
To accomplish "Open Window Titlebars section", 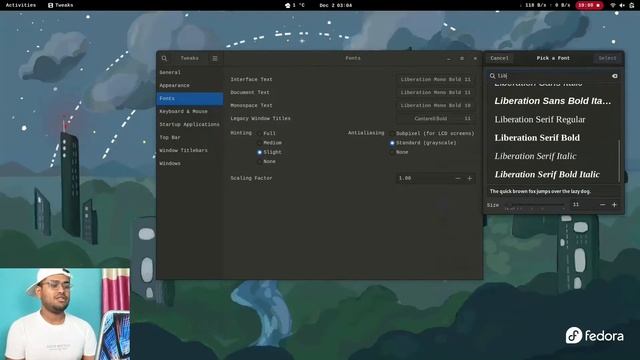I will [x=190, y=151].
